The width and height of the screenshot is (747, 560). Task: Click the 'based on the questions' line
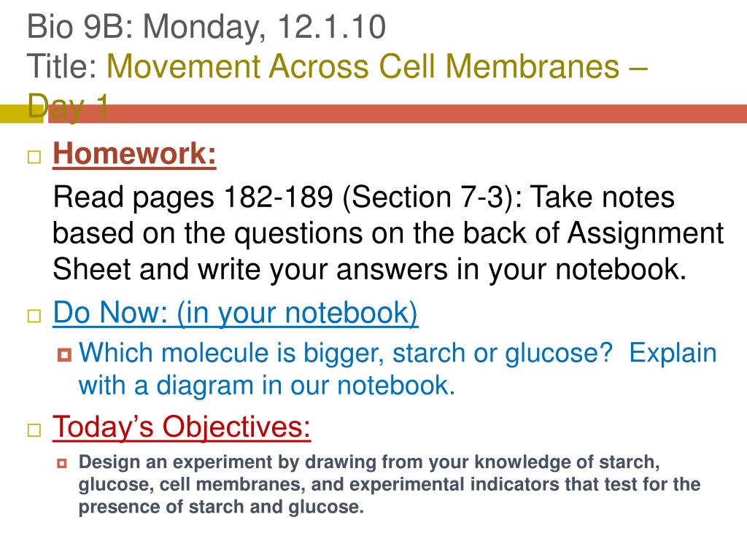pyautogui.click(x=388, y=233)
